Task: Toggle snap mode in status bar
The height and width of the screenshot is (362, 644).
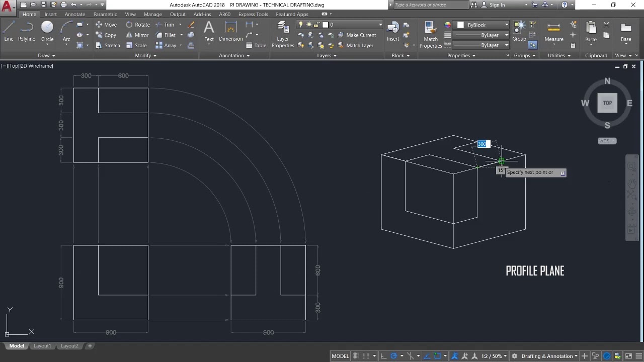Action: coord(366,356)
